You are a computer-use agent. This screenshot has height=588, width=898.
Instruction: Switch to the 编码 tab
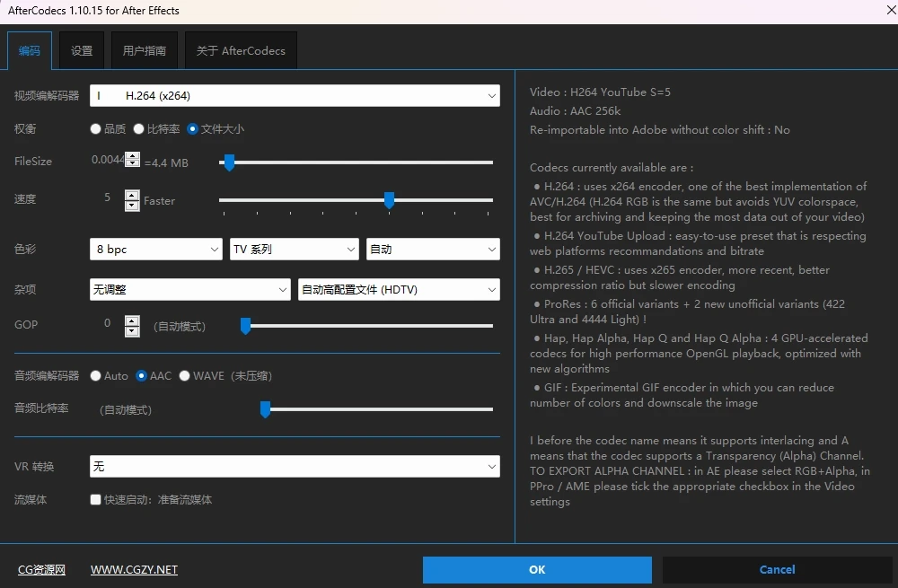(30, 50)
